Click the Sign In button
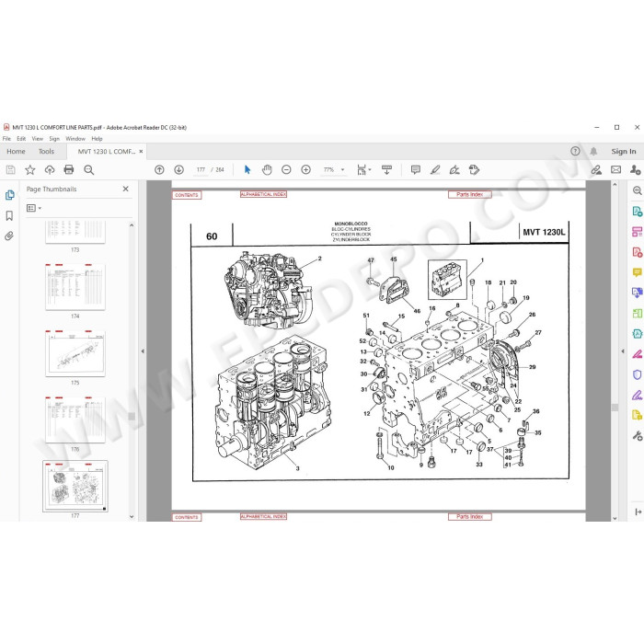This screenshot has width=644, height=644. point(624,151)
